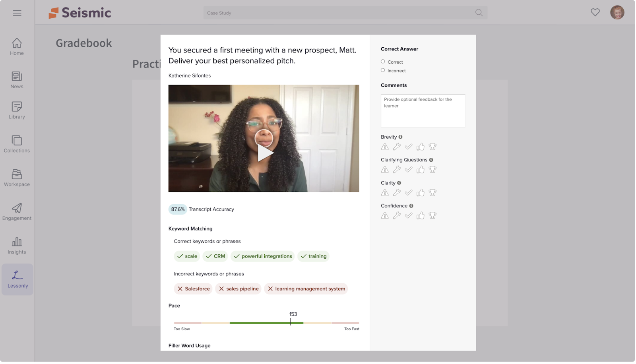
Task: Rate Confidence with warning icon
Action: coord(385,216)
